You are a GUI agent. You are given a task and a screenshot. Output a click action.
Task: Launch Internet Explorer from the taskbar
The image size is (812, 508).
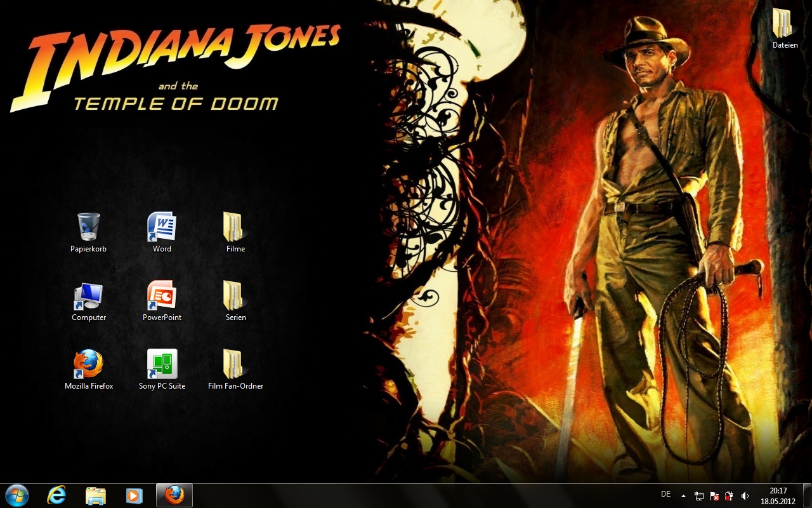pyautogui.click(x=56, y=495)
